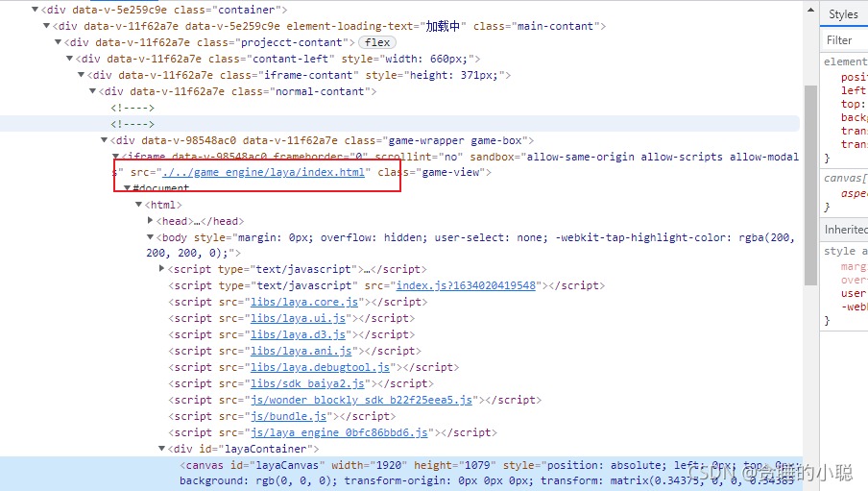Switch to the Styles tab
The width and height of the screenshot is (868, 491).
(843, 14)
